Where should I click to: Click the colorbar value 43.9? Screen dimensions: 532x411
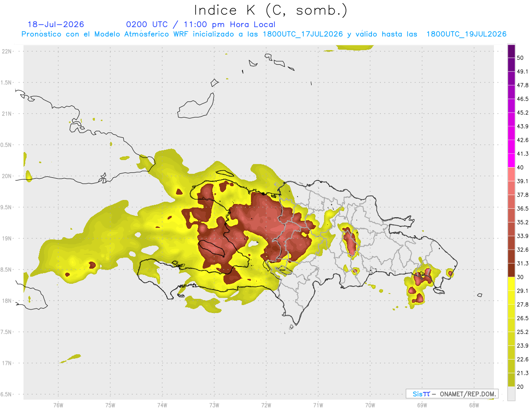click(x=523, y=126)
